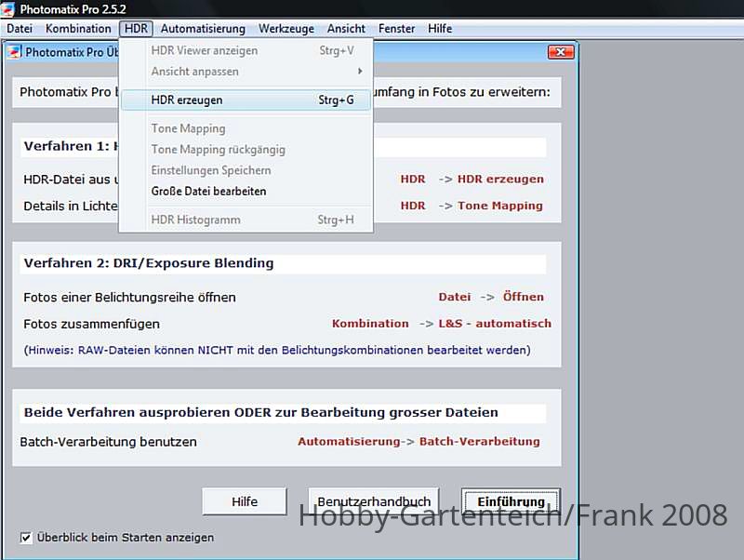Open the Datei menu
The width and height of the screenshot is (744, 560).
[x=20, y=29]
